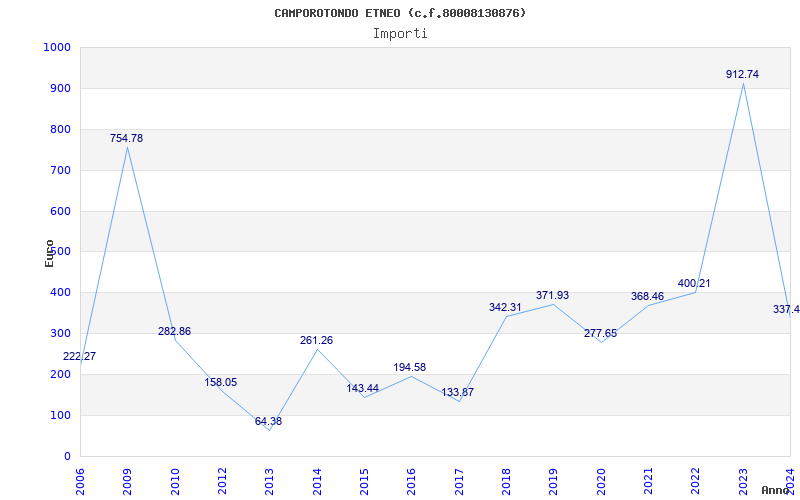Click the 368.46 value label
800x500 pixels.
point(647,297)
